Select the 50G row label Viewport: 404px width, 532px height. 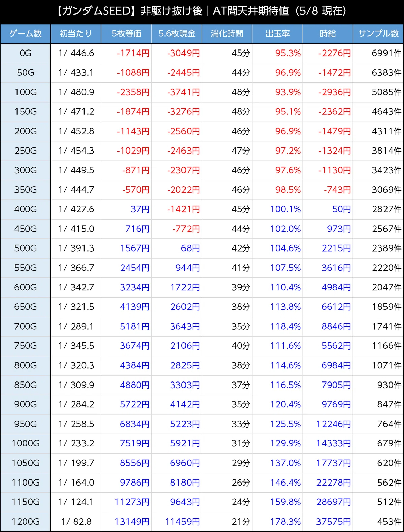pos(26,73)
